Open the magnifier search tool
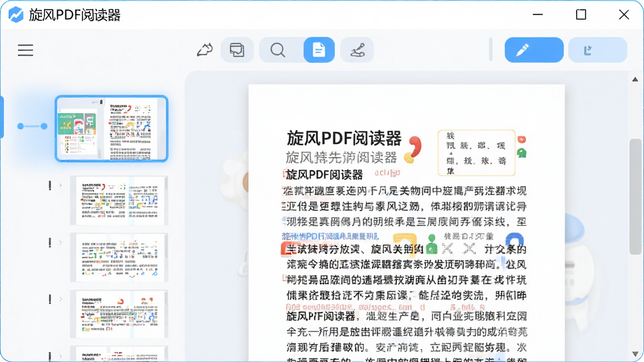Viewport: 644px width, 362px height. (x=278, y=50)
